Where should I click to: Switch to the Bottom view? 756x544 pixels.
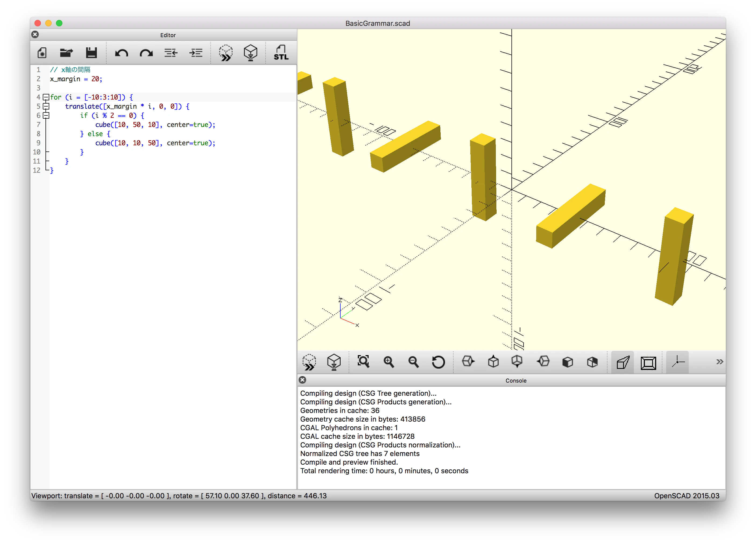click(x=517, y=362)
